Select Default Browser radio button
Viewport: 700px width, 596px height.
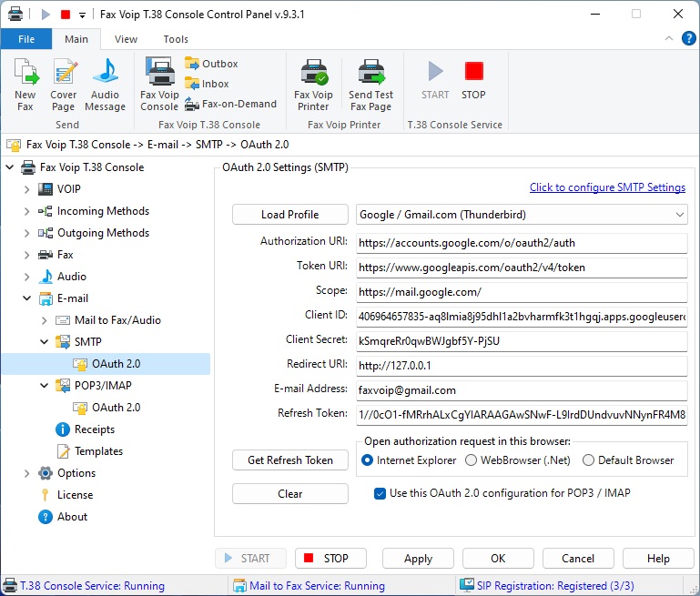pos(588,460)
